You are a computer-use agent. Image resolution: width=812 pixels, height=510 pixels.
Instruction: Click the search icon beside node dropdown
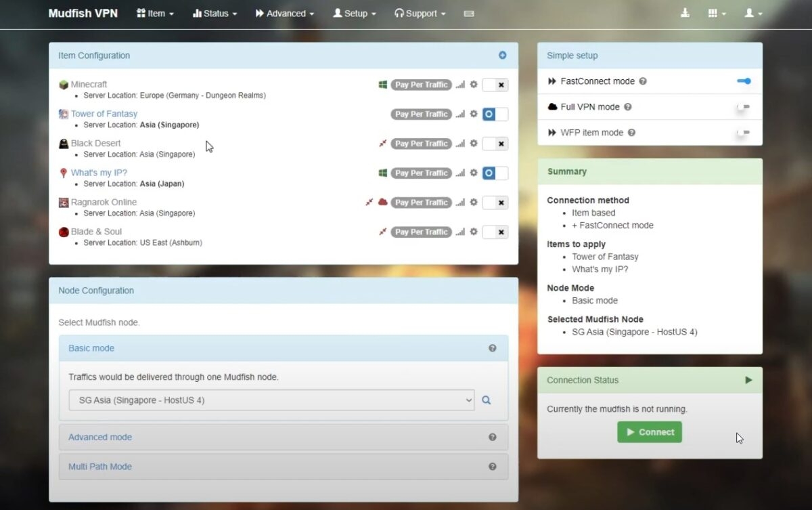click(486, 400)
